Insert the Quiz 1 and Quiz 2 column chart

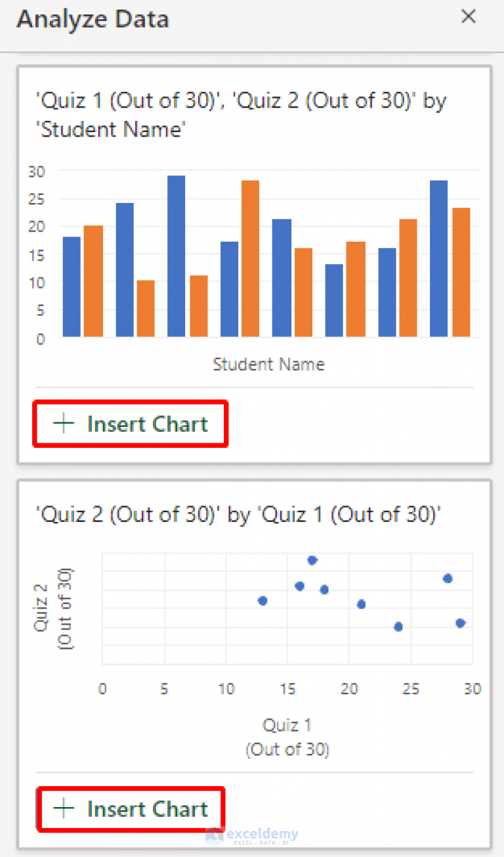click(x=130, y=423)
